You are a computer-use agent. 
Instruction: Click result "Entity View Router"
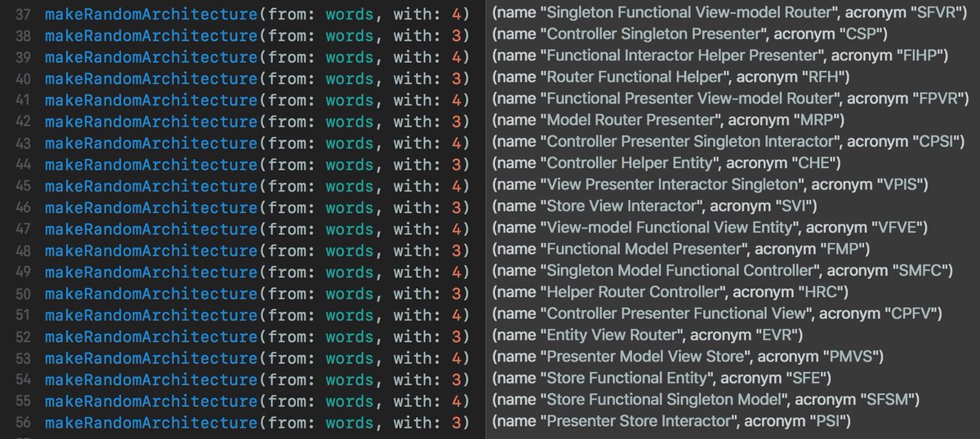pyautogui.click(x=648, y=337)
